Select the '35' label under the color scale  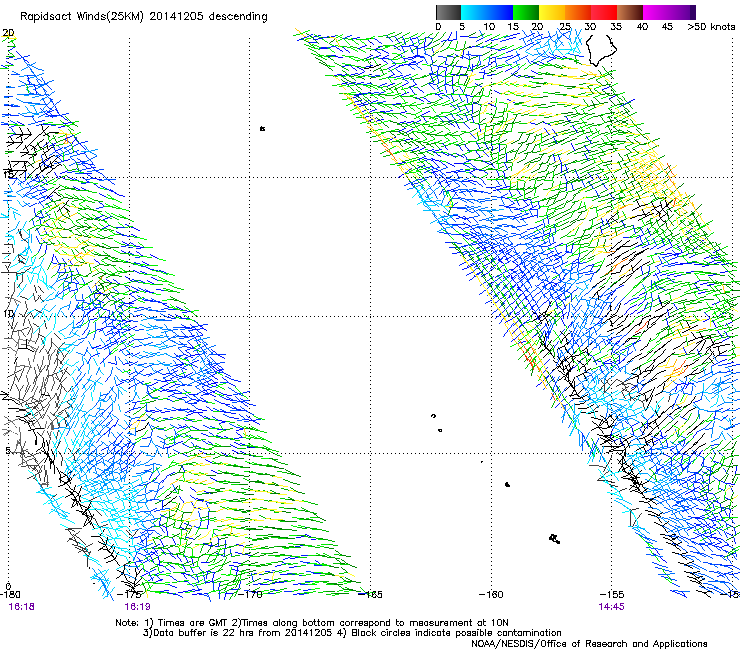[x=616, y=27]
